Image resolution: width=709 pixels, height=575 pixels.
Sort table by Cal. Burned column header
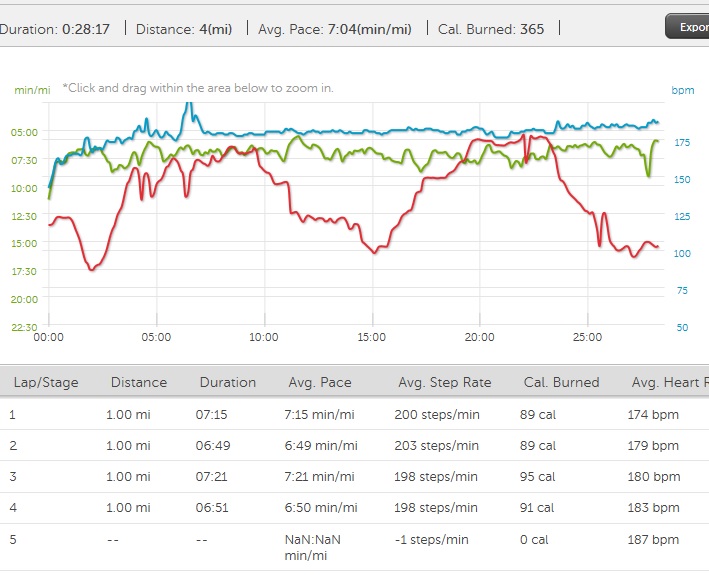click(x=561, y=382)
